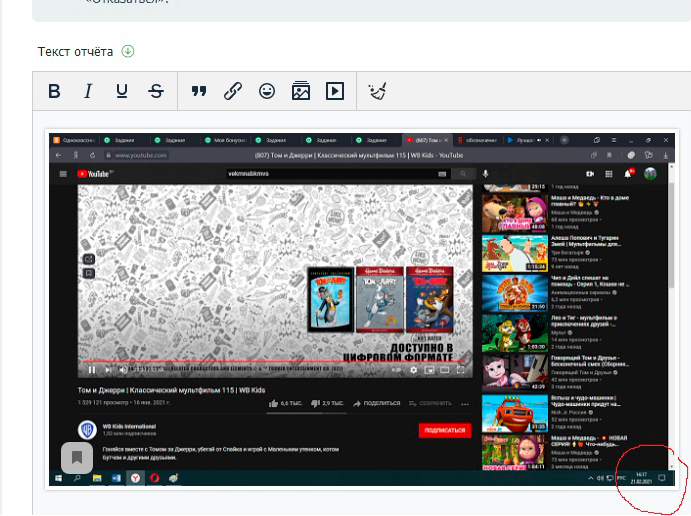This screenshot has width=691, height=516.
Task: Open File Explorer from the embedded taskbar
Action: click(97, 478)
